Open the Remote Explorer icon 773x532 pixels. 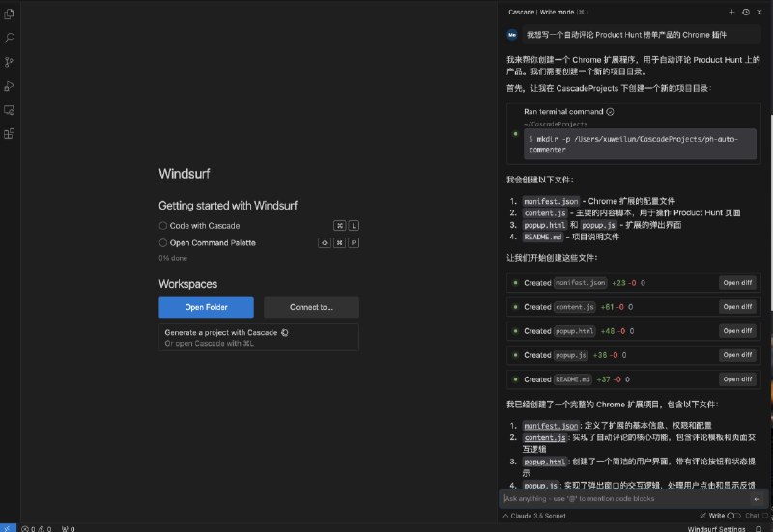pos(9,110)
